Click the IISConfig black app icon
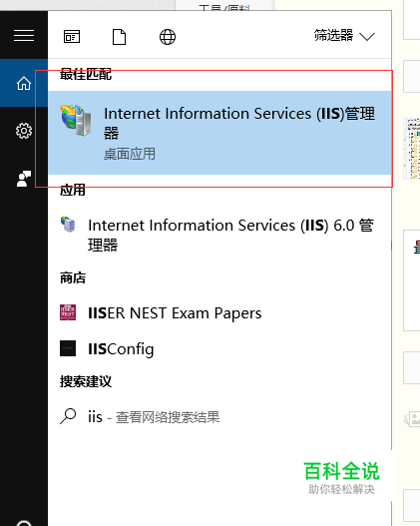420x526 pixels. click(x=68, y=348)
